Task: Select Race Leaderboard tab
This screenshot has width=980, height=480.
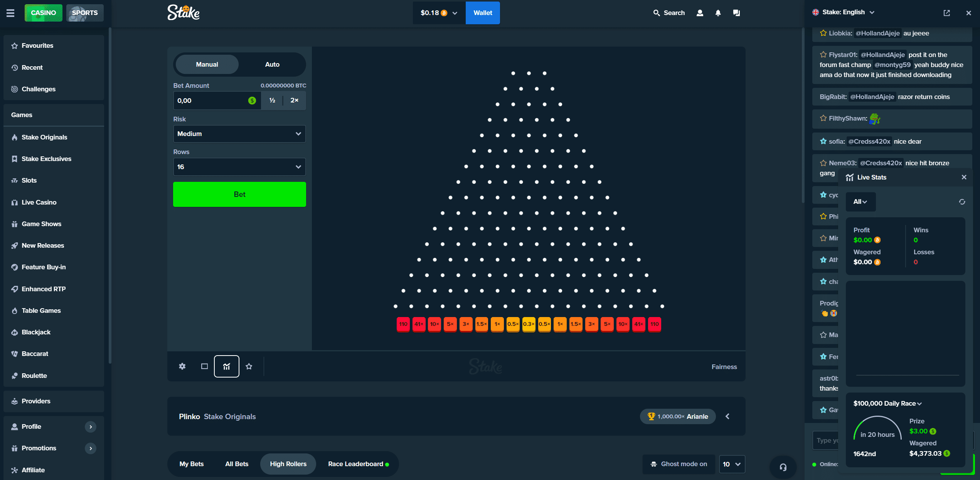Action: [x=359, y=464]
